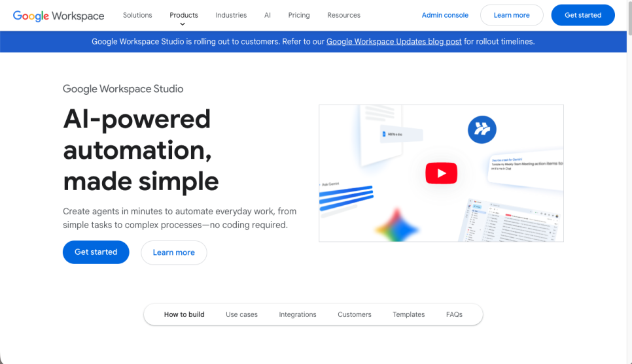This screenshot has width=632, height=364.
Task: Go to the AI page
Action: pos(267,15)
